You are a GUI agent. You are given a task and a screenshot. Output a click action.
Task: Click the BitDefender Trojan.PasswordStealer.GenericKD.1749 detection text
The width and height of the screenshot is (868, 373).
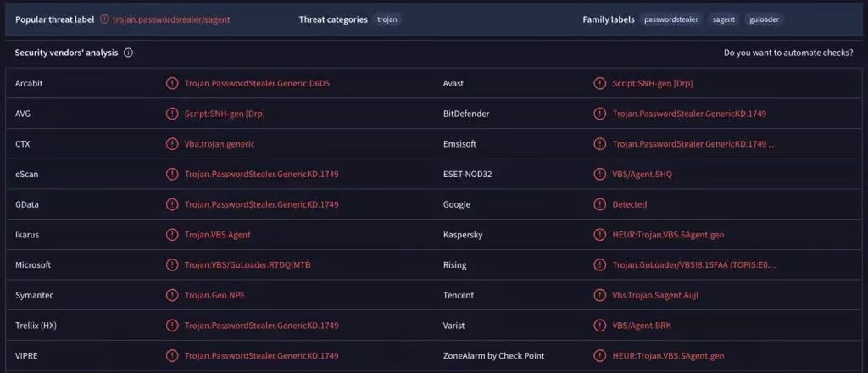pos(689,114)
